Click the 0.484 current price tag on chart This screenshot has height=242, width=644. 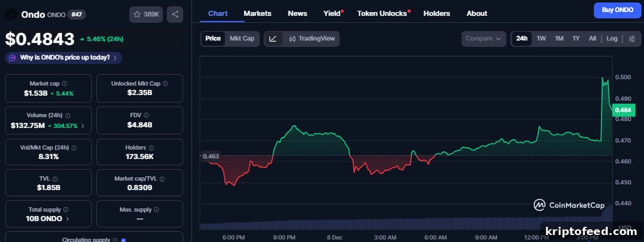623,110
